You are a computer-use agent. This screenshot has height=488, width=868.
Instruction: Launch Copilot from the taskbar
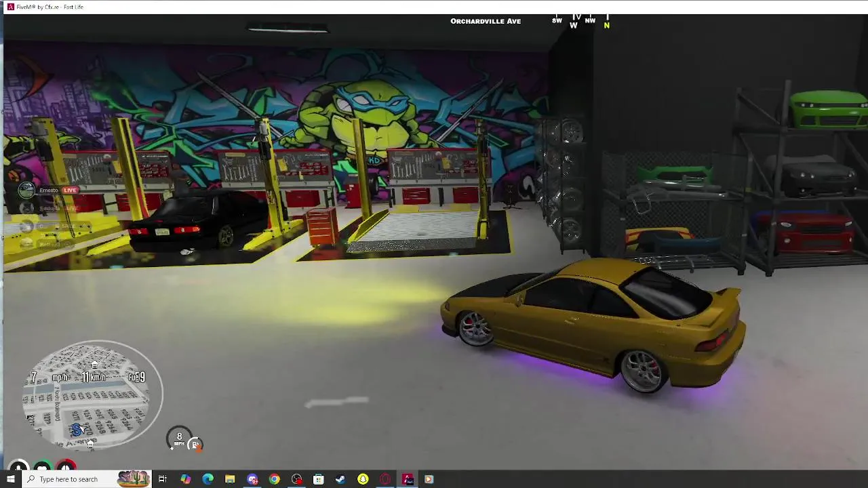(185, 479)
